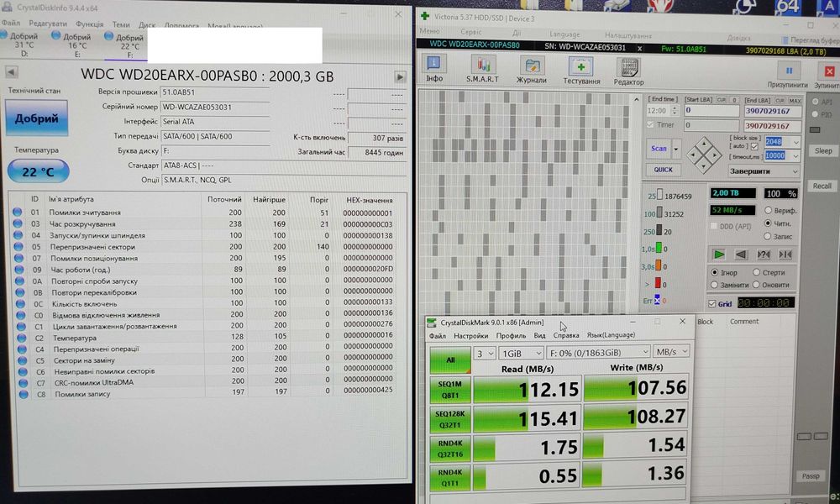Screen dimensions: 840x504
Task: Select the Оновити error action radio
Action: pyautogui.click(x=757, y=285)
